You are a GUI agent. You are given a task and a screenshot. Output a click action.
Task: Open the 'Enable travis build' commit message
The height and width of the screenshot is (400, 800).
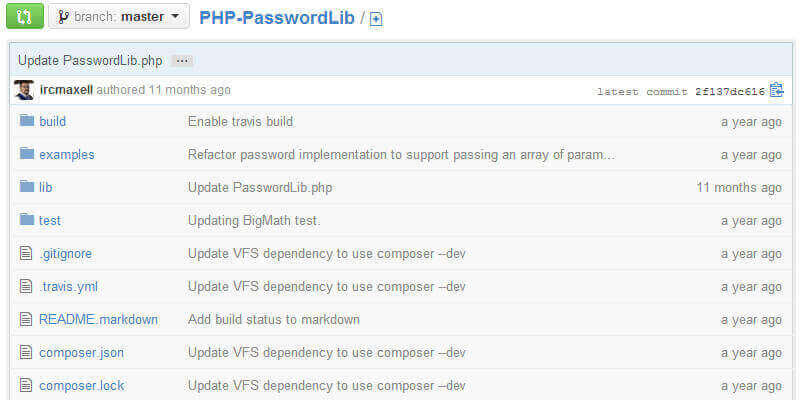click(x=240, y=122)
